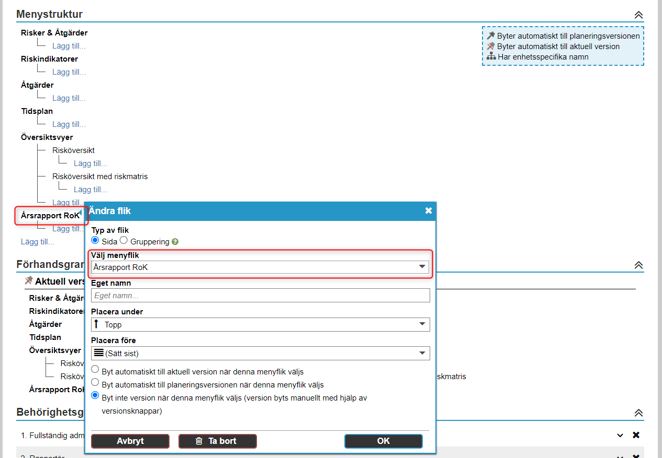Click the green help icon beside Gruppering
This screenshot has width=662, height=458.
(x=175, y=241)
